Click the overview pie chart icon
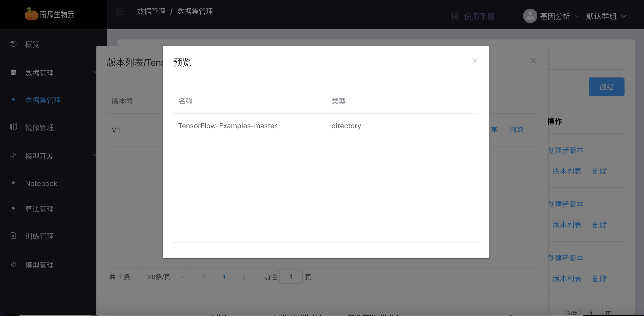Viewport: 644px width, 316px height. click(13, 44)
